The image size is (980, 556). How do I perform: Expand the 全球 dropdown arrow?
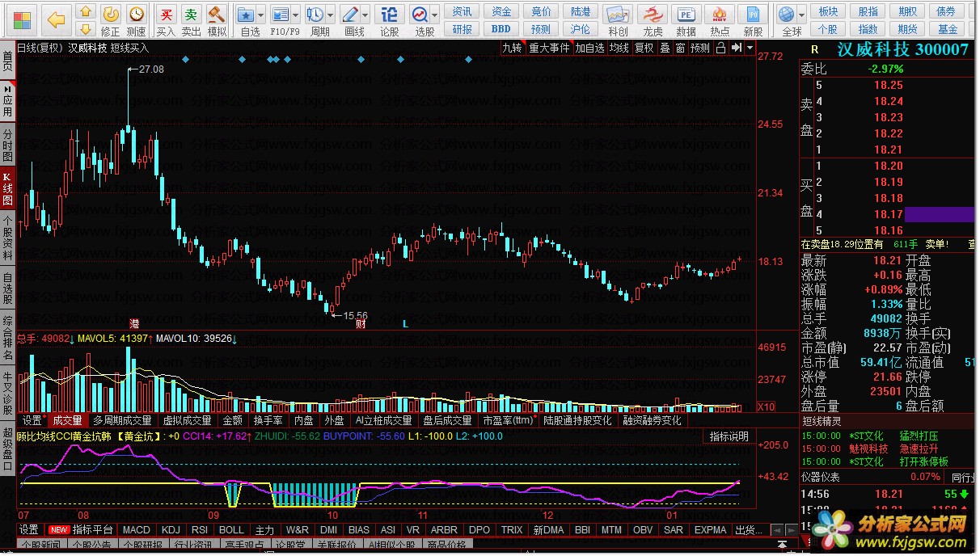801,15
